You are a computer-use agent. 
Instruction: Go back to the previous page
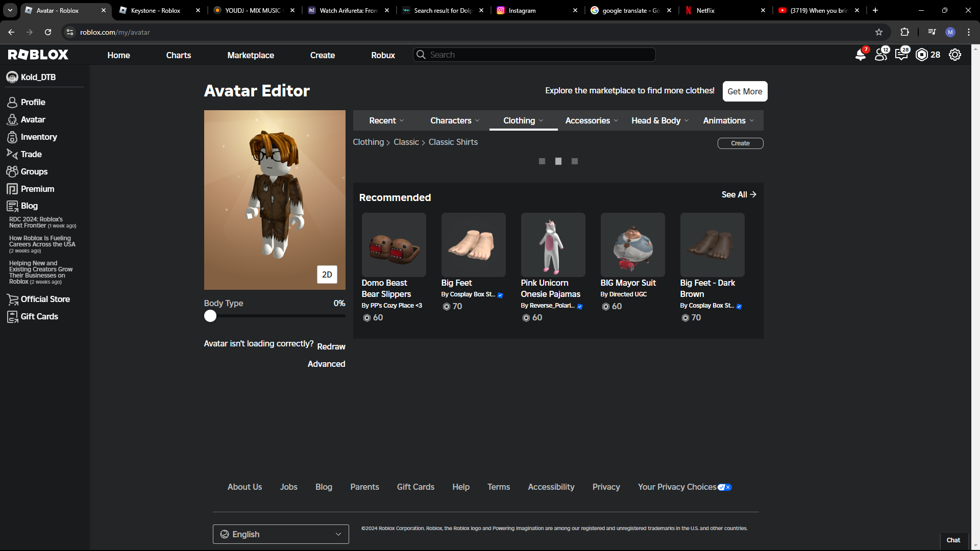pos(11,32)
